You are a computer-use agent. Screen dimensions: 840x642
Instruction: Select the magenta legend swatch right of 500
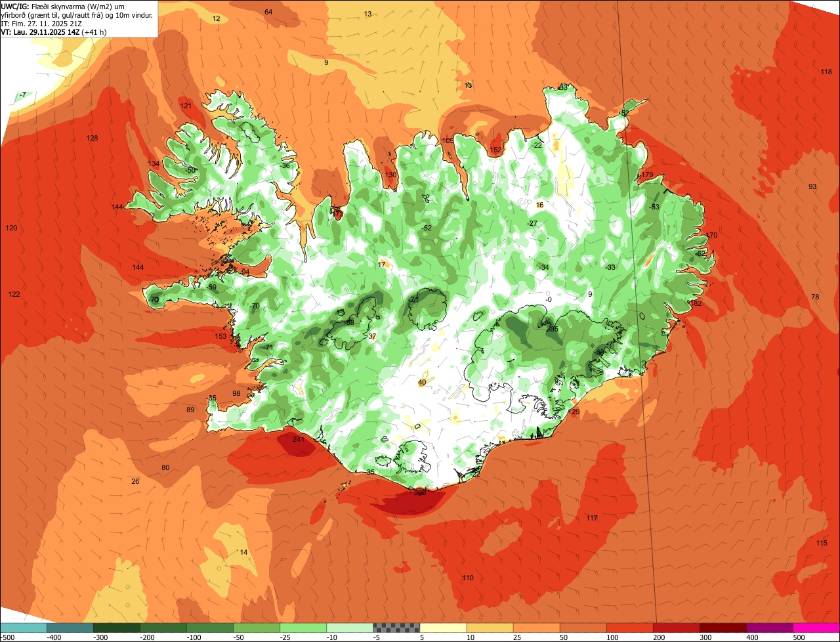(x=816, y=628)
